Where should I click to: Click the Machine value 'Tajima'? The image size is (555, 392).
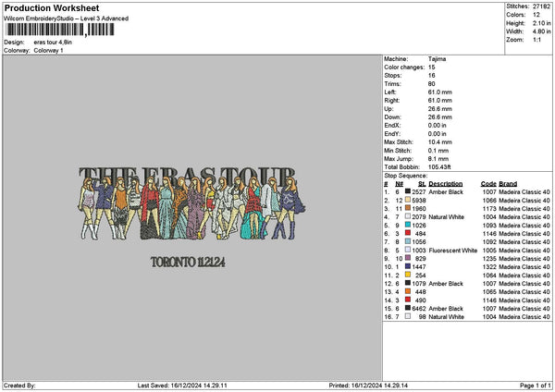(x=437, y=59)
